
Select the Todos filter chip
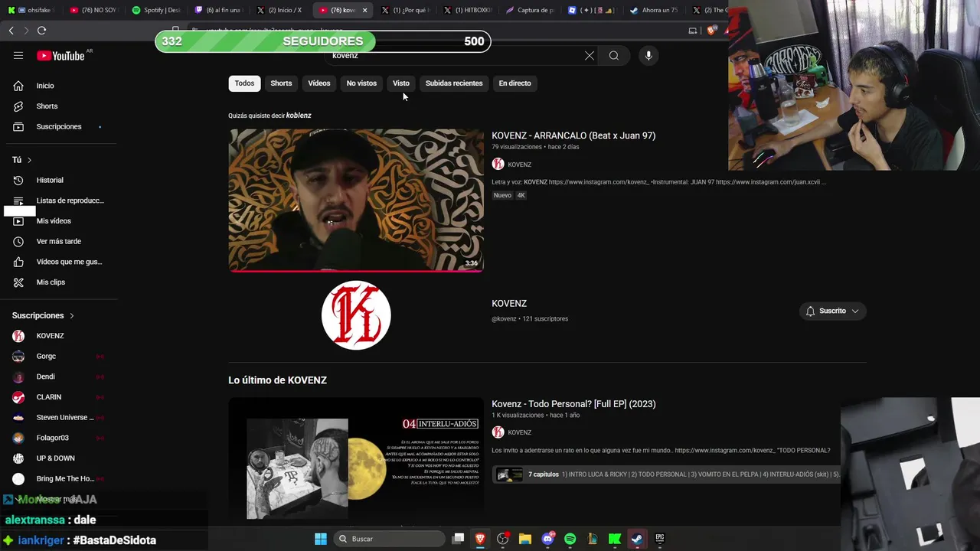(244, 83)
